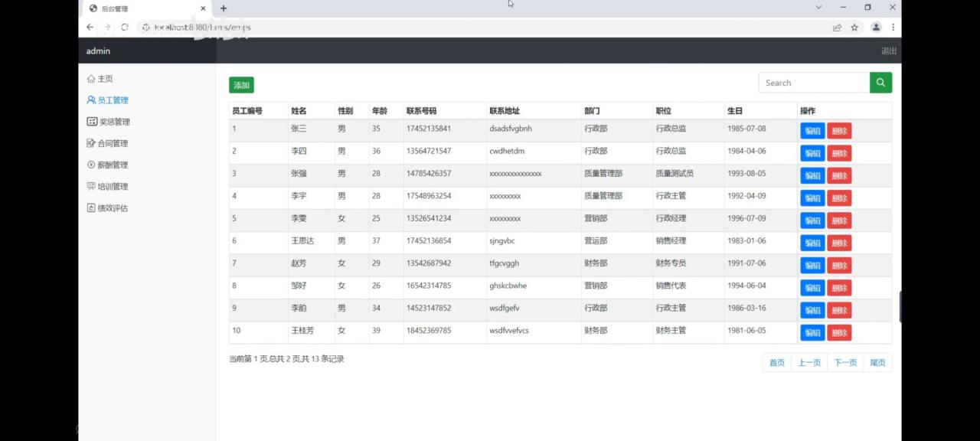Click 退出 to log out

coord(889,51)
